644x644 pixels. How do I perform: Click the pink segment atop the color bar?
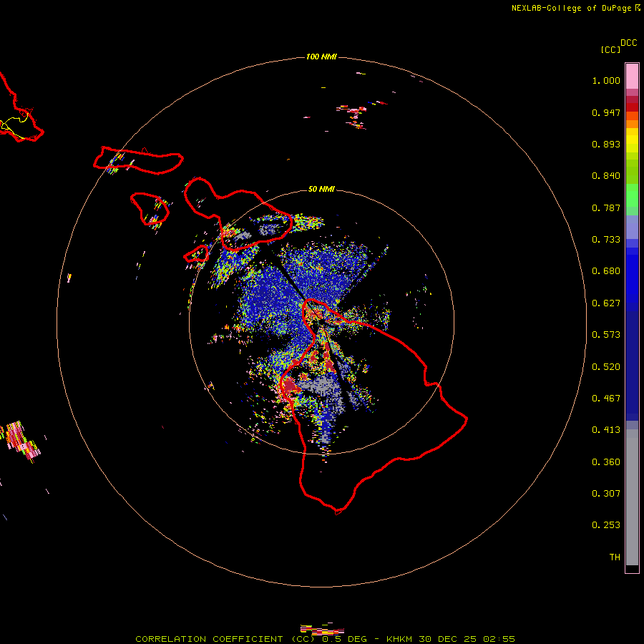pyautogui.click(x=632, y=77)
